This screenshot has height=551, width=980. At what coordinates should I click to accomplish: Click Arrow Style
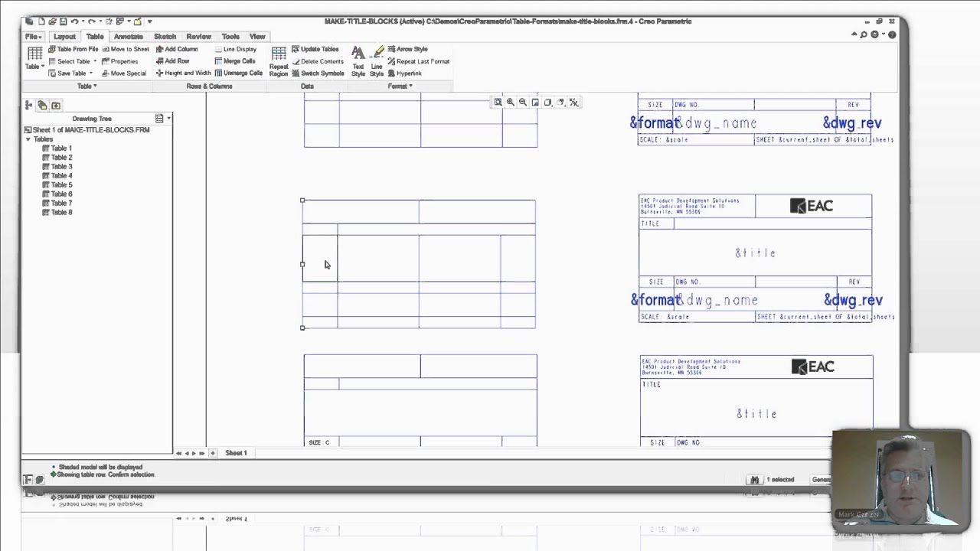point(407,49)
